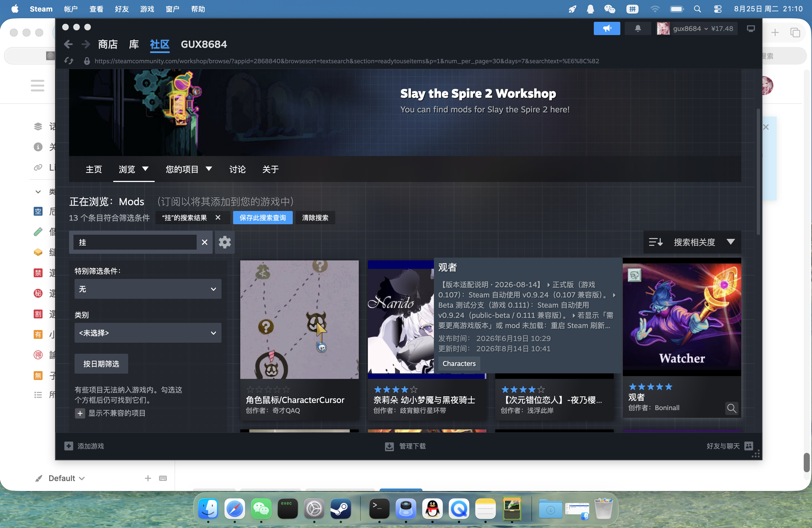
Task: Open 角色鼠标/CharacterCursor mod title
Action: [x=295, y=400]
